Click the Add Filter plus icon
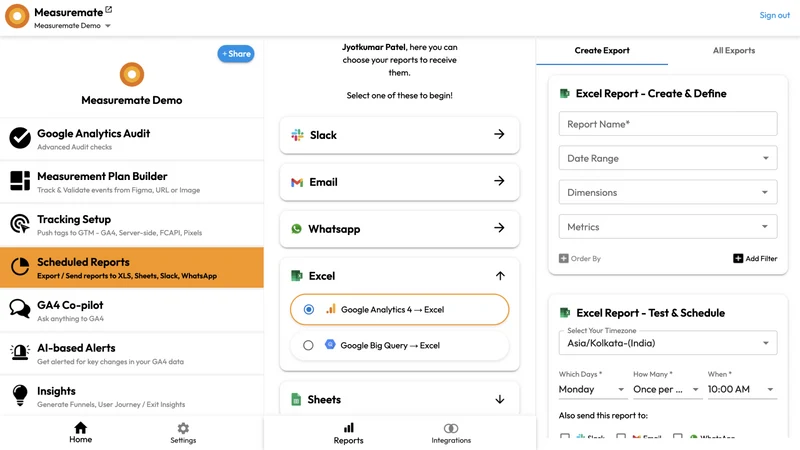800x450 pixels. pyautogui.click(x=738, y=258)
